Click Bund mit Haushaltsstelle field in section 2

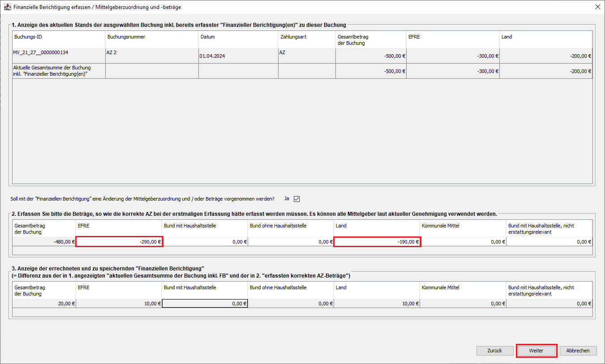[x=205, y=242]
